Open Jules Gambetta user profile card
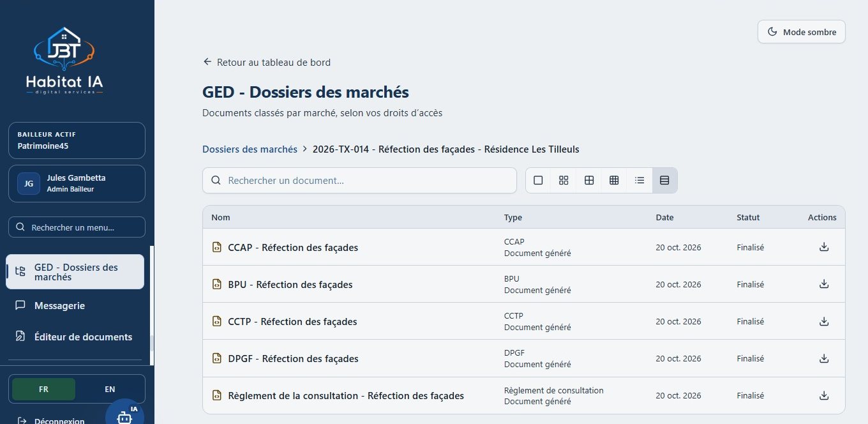868x424 pixels. click(77, 184)
